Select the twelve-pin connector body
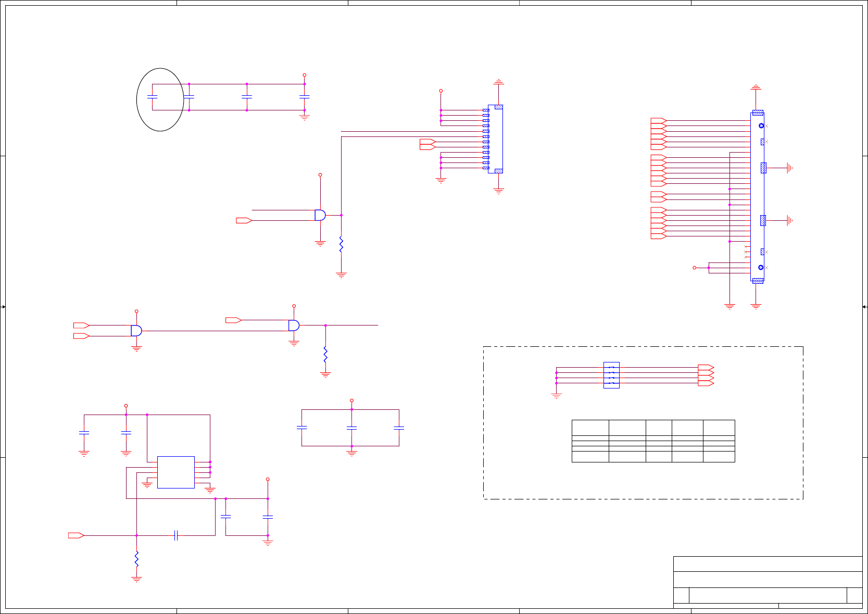 (x=495, y=139)
